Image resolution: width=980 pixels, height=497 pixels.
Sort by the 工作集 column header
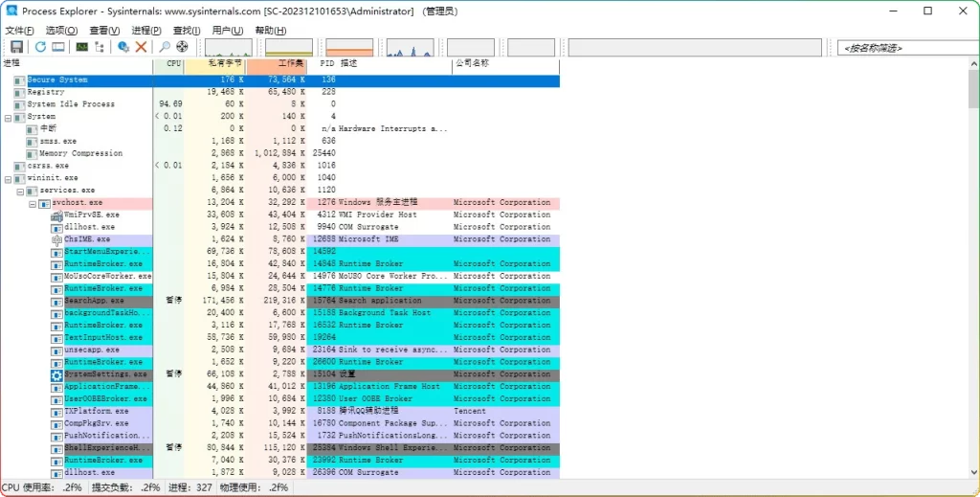pyautogui.click(x=277, y=63)
